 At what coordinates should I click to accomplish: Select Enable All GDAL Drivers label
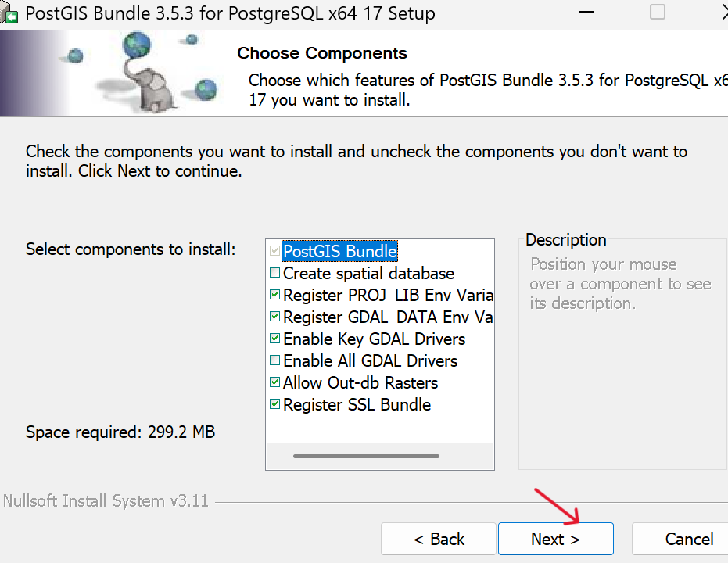[371, 360]
